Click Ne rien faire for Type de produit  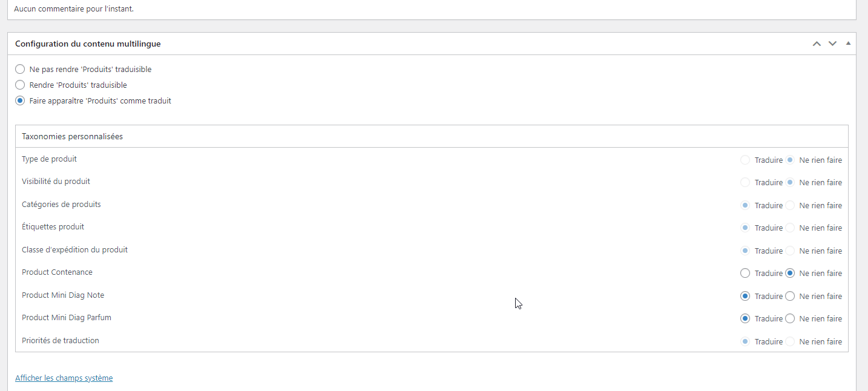pyautogui.click(x=790, y=160)
